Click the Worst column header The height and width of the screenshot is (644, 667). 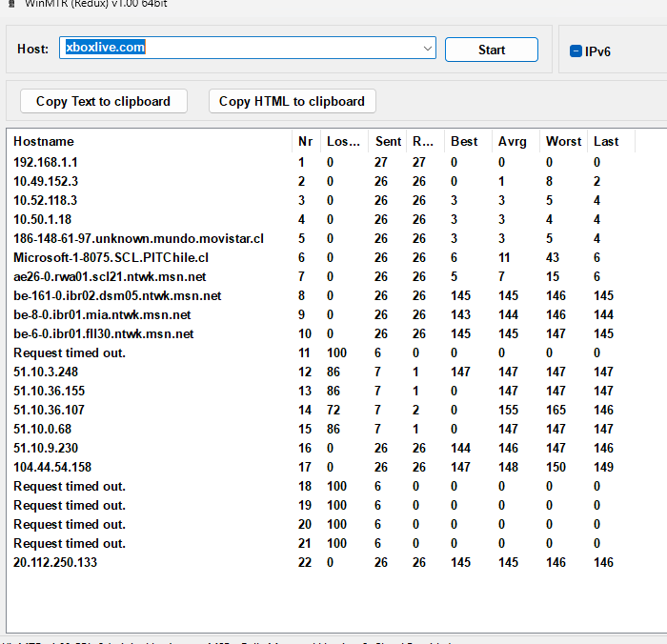[x=563, y=141]
